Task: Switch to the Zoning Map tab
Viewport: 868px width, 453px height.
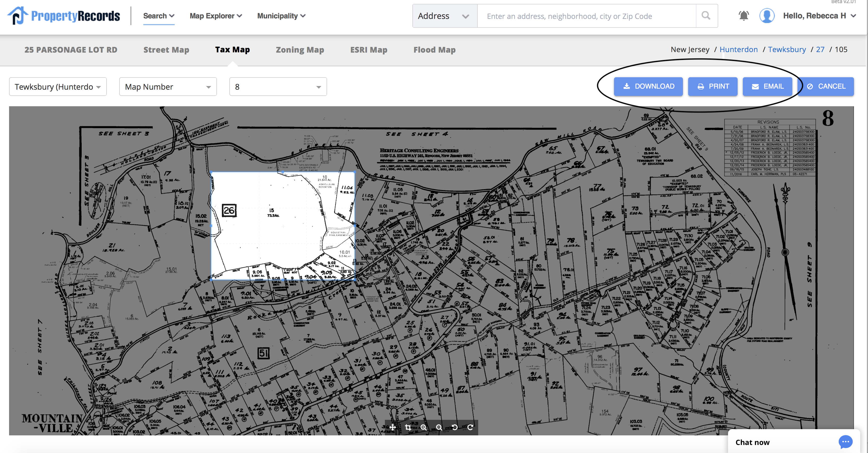Action: coord(300,49)
